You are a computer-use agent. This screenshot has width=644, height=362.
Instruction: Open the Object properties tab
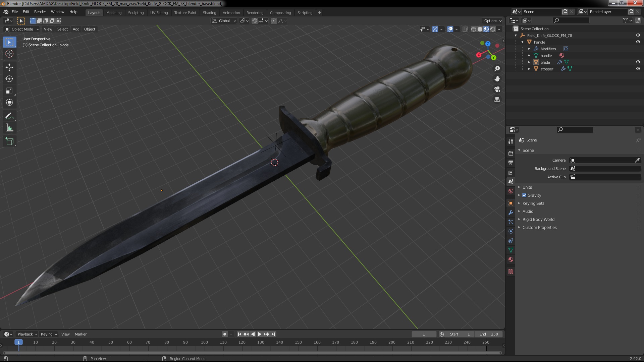(511, 203)
